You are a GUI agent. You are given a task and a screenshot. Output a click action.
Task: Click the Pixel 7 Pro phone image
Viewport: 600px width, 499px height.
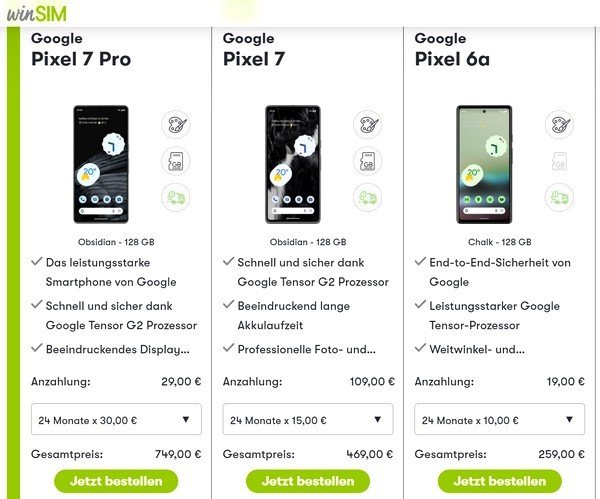tap(100, 163)
